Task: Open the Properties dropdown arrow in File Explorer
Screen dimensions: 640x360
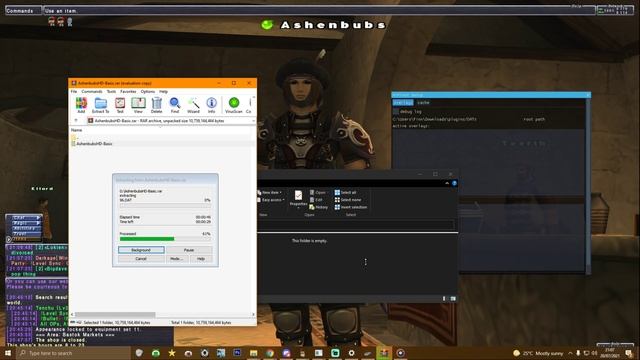Action: pyautogui.click(x=298, y=208)
